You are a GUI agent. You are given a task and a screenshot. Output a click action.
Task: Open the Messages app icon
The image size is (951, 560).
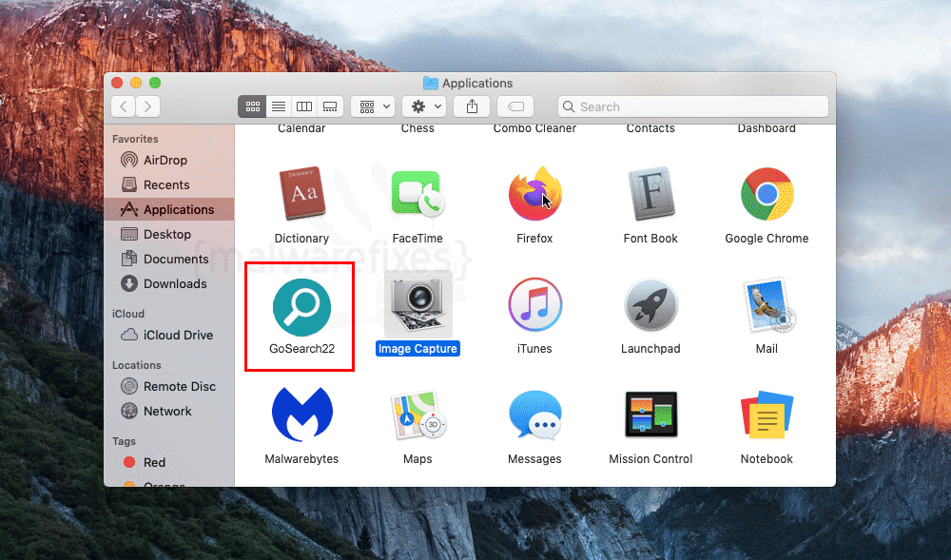[x=534, y=415]
